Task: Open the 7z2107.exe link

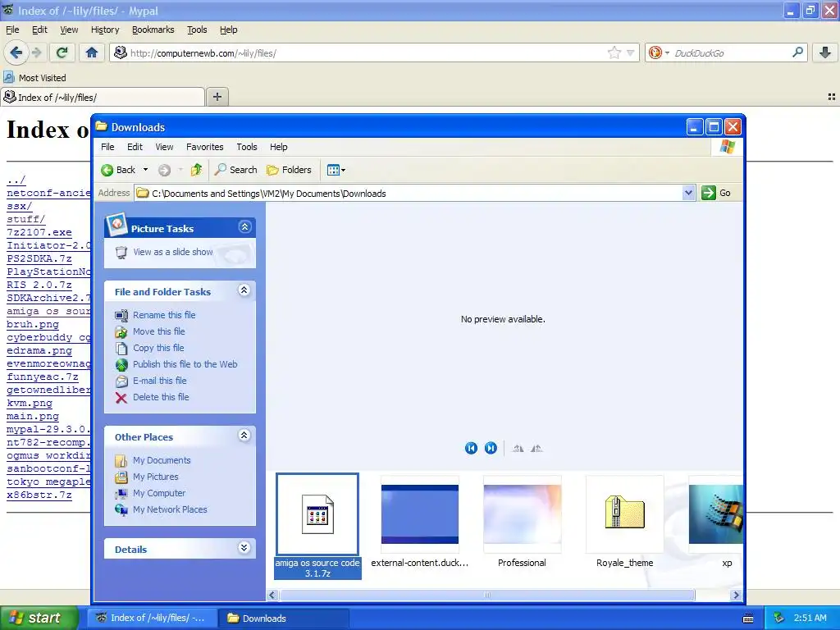Action: click(39, 232)
